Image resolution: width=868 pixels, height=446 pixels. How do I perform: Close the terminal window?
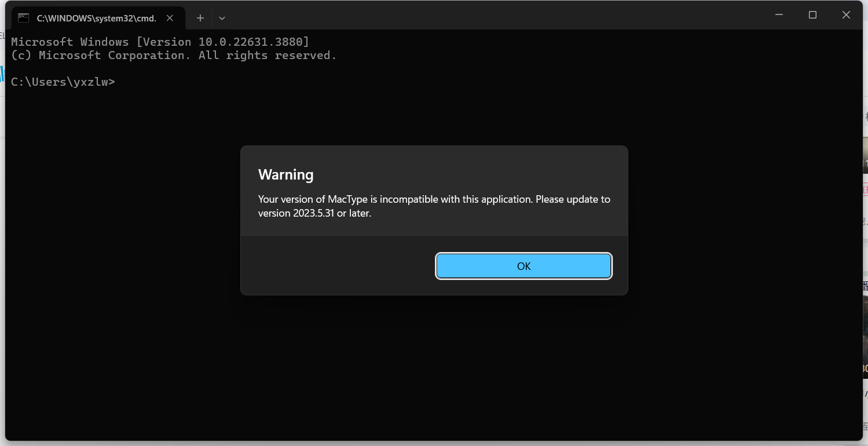pos(846,15)
